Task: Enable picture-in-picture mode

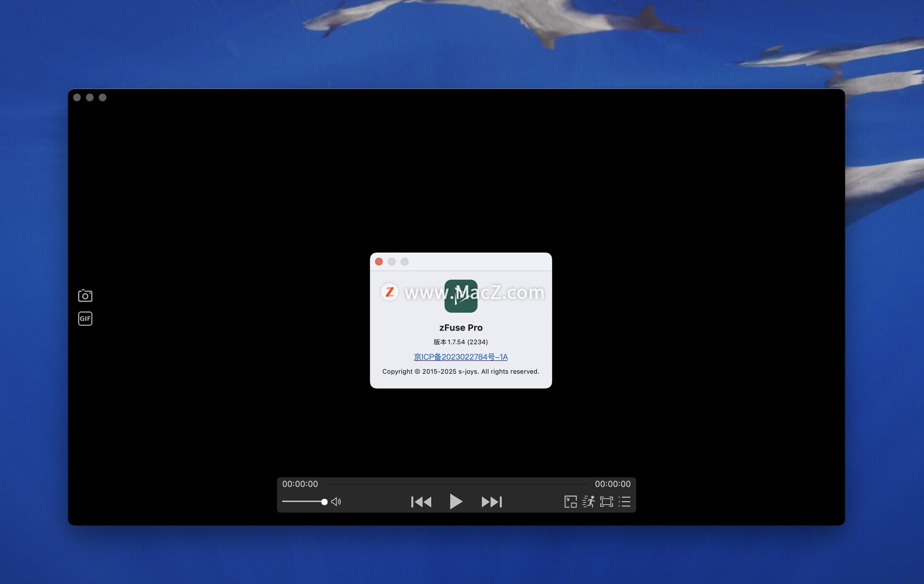Action: click(x=570, y=502)
